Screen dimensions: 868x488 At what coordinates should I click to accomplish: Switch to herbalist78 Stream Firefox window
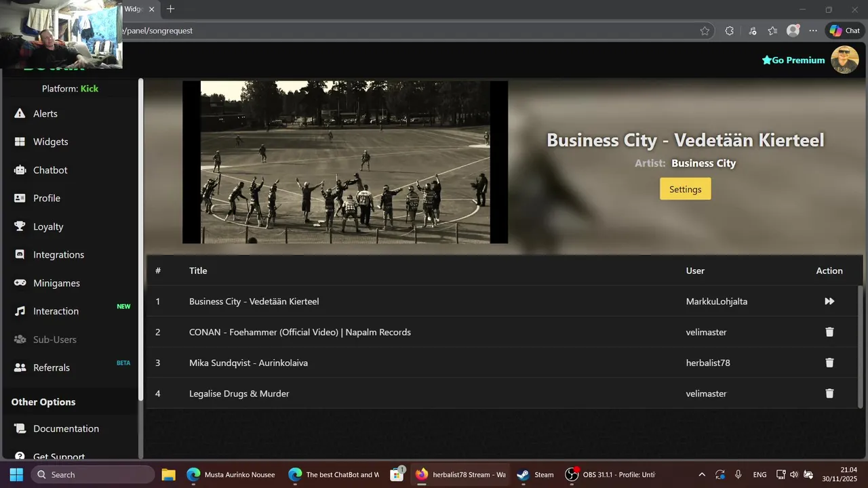click(x=461, y=474)
